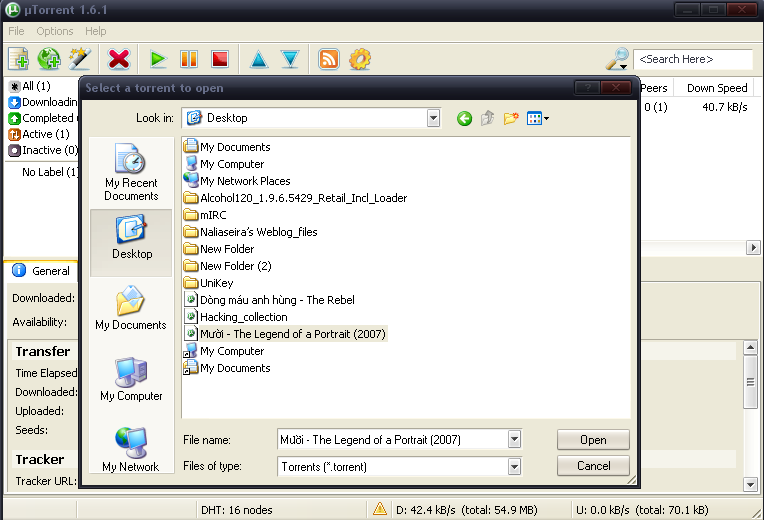Click the Create New Torrent wand icon
Image resolution: width=764 pixels, height=520 pixels.
(79, 59)
